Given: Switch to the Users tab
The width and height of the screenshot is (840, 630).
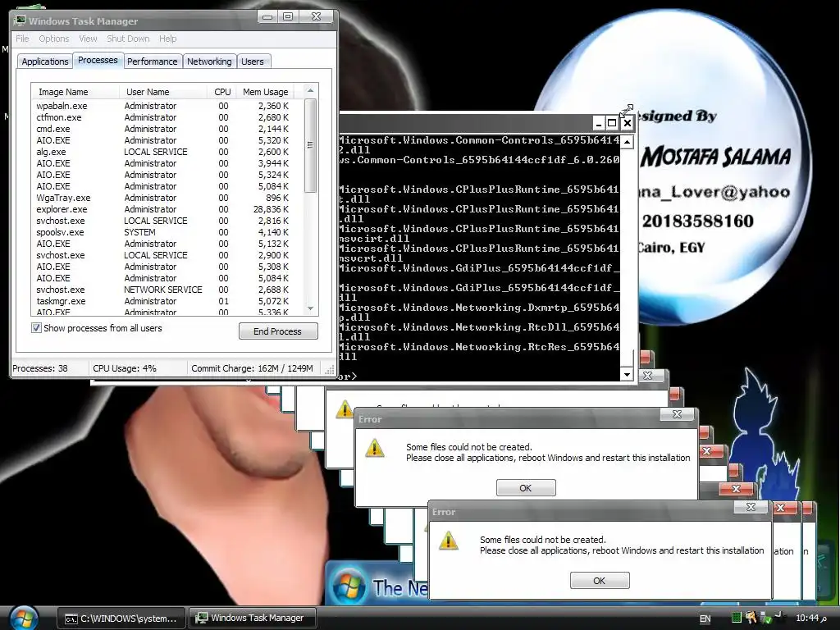Looking at the screenshot, I should coord(253,61).
